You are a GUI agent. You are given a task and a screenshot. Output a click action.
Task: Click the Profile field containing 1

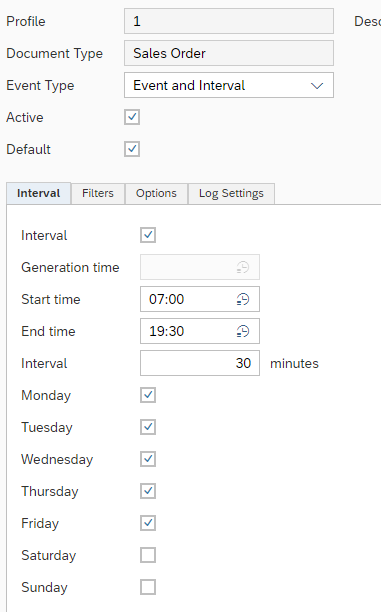[229, 21]
